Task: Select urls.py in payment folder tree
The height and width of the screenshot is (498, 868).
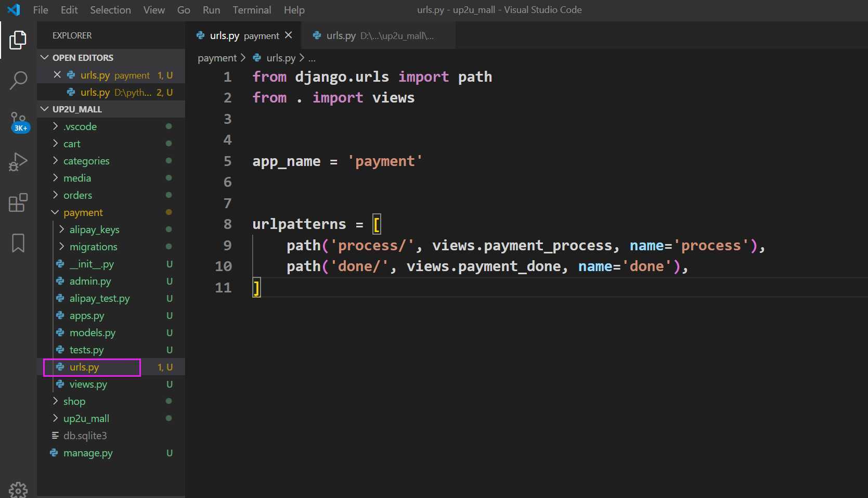Action: click(x=111, y=367)
